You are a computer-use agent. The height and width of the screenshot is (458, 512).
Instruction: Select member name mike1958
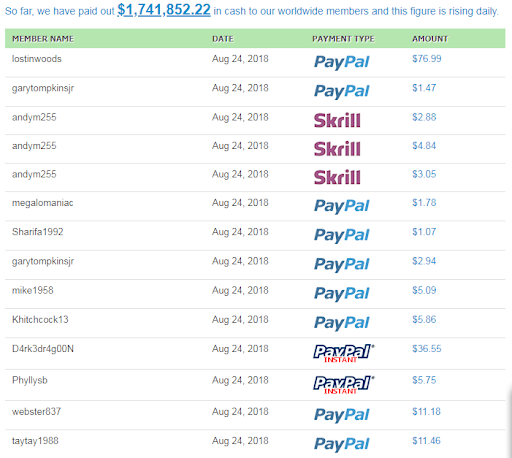(x=33, y=291)
